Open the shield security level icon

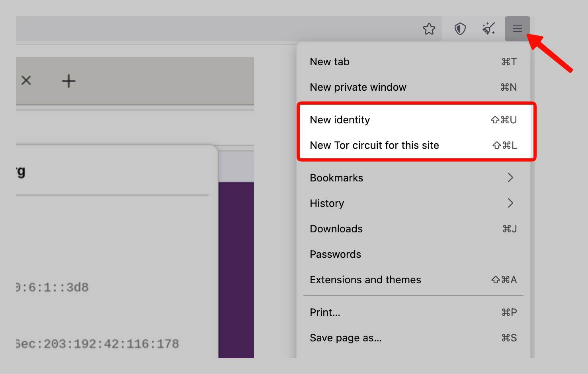(460, 29)
